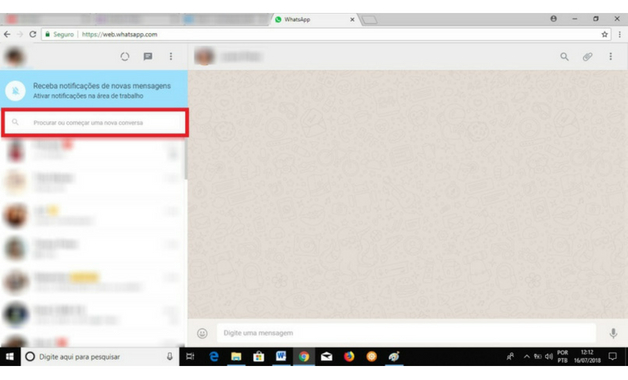Open Word from the taskbar
The height and width of the screenshot is (380, 628).
tap(281, 356)
